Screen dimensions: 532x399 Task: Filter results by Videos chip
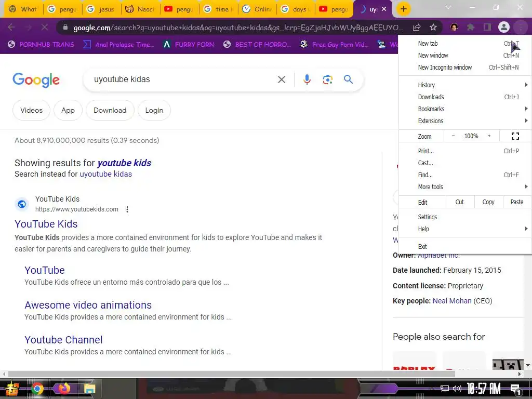coord(31,110)
